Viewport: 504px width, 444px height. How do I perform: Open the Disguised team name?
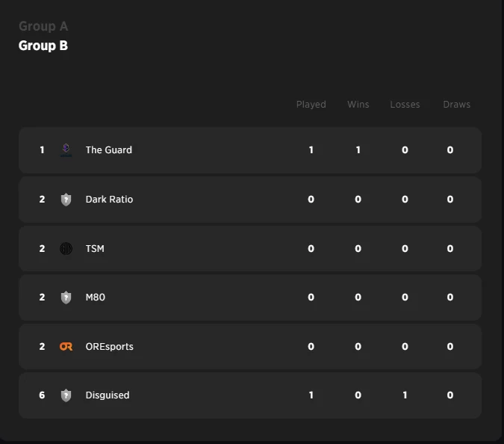click(x=108, y=395)
